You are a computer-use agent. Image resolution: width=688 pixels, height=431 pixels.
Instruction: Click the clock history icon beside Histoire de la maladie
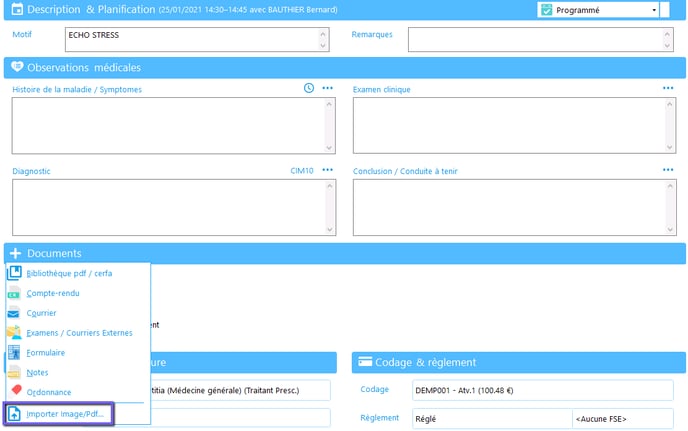tap(309, 88)
